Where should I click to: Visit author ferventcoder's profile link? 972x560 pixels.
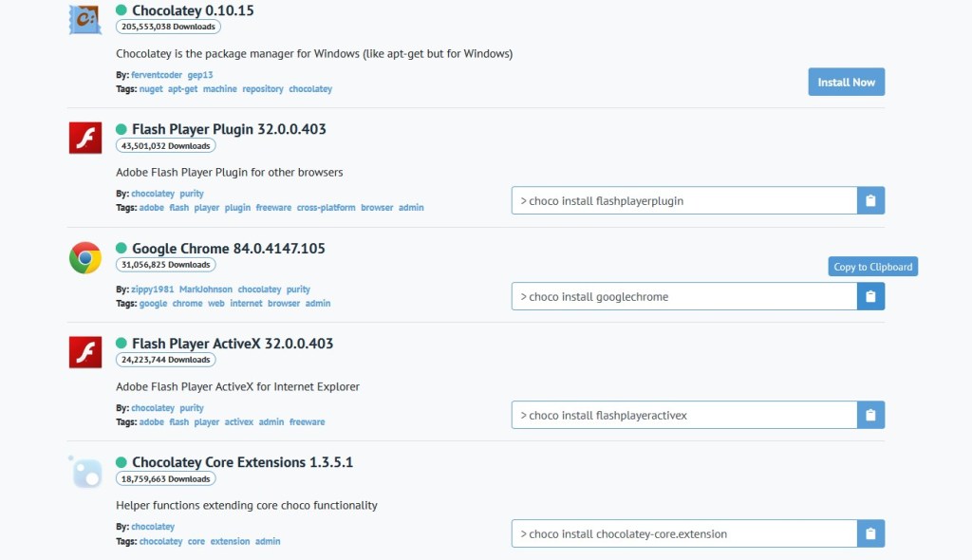[x=157, y=74]
